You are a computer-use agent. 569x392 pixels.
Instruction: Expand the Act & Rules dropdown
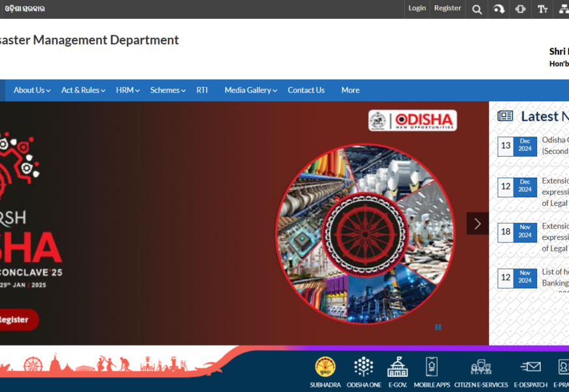click(83, 90)
